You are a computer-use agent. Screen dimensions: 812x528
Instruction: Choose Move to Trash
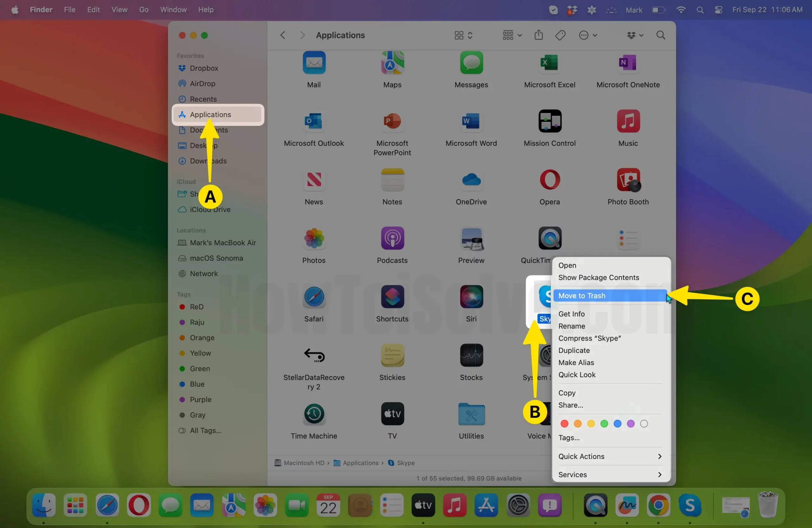(610, 295)
